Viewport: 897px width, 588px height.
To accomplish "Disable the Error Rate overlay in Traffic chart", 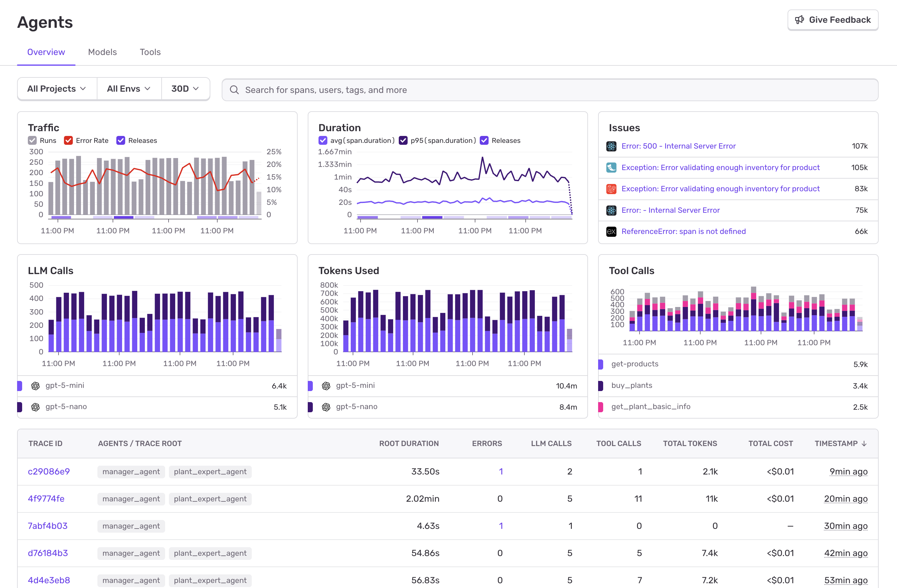I will pyautogui.click(x=68, y=140).
